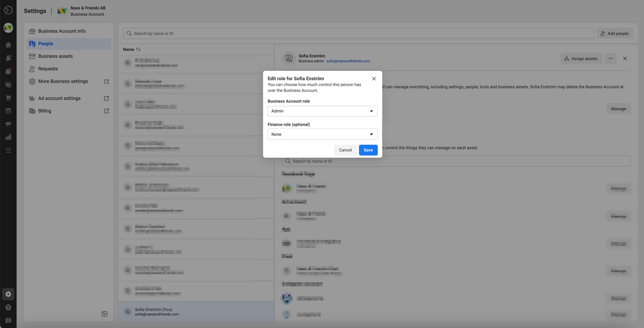Open Ad account settings menu item
This screenshot has width=644, height=328.
69,98
